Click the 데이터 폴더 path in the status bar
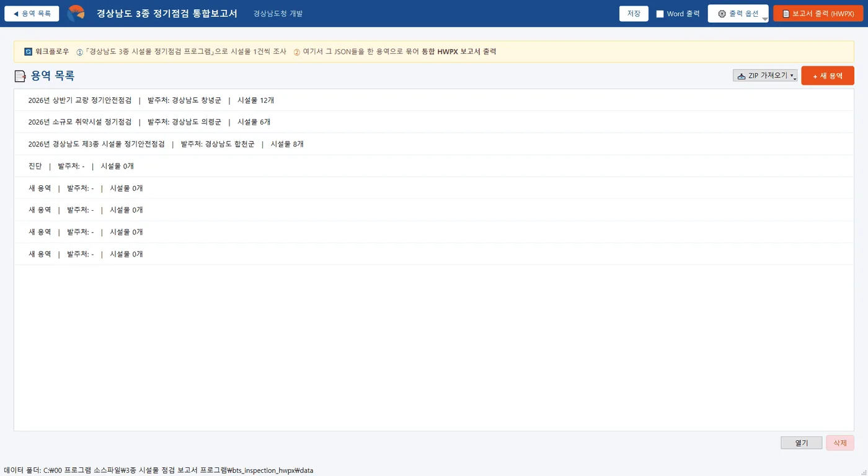The image size is (868, 476). pos(159,470)
